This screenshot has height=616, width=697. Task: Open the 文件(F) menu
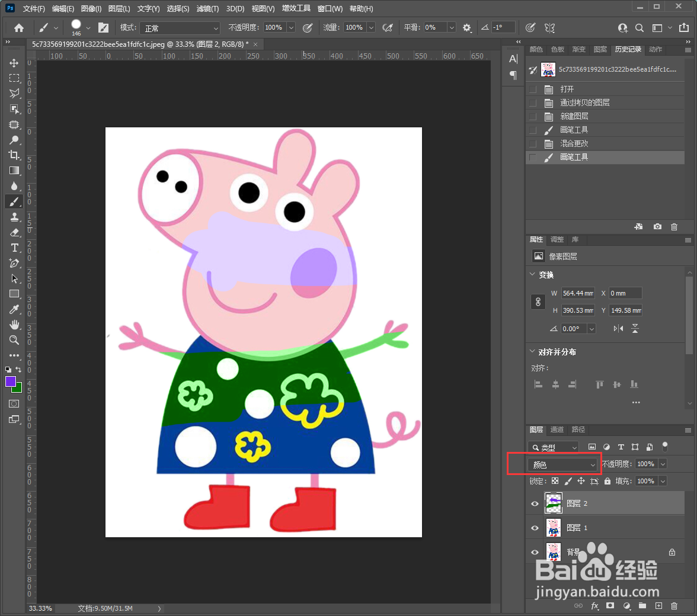(x=34, y=8)
